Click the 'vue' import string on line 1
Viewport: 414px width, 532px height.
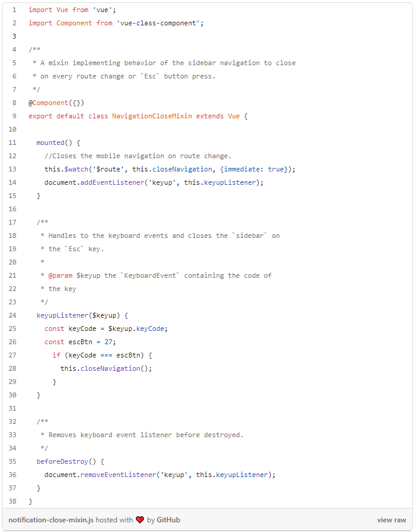pyautogui.click(x=102, y=10)
